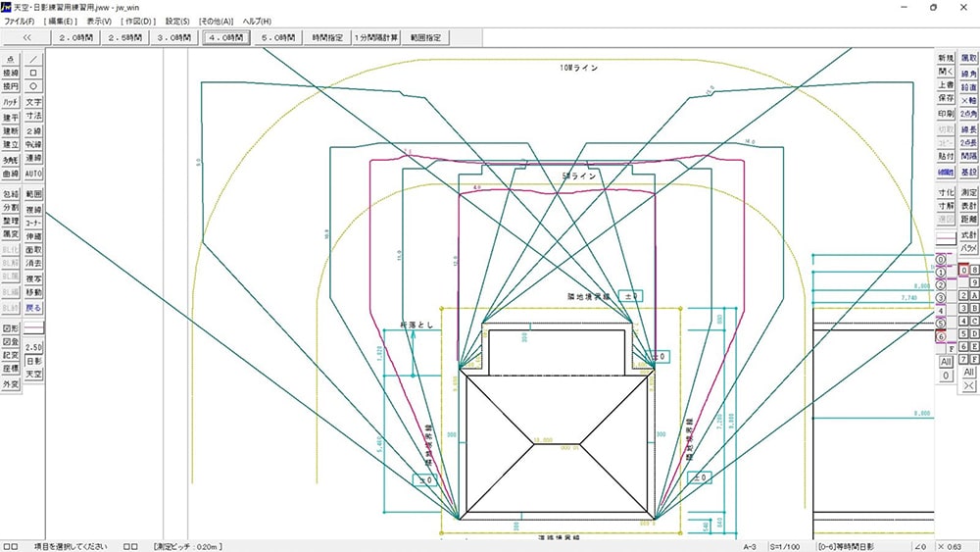Select the line (／) drawing tool
The image size is (980, 552).
pos(33,59)
